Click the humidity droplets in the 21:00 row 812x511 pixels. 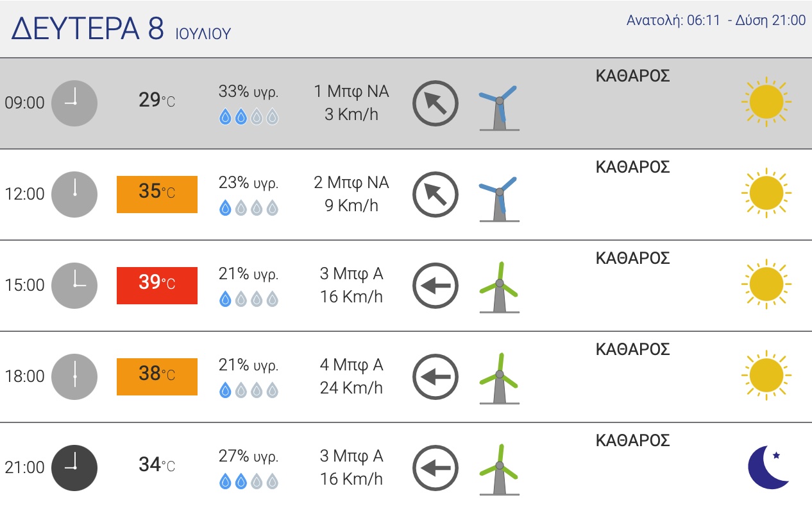(249, 481)
